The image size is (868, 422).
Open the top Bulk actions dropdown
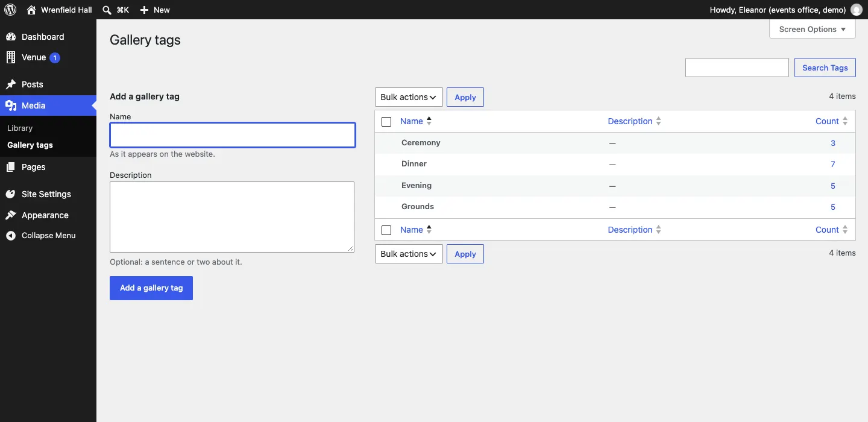409,97
